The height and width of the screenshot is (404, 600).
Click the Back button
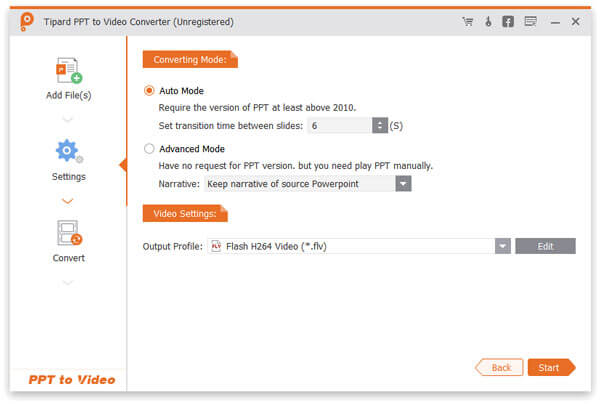pos(499,368)
